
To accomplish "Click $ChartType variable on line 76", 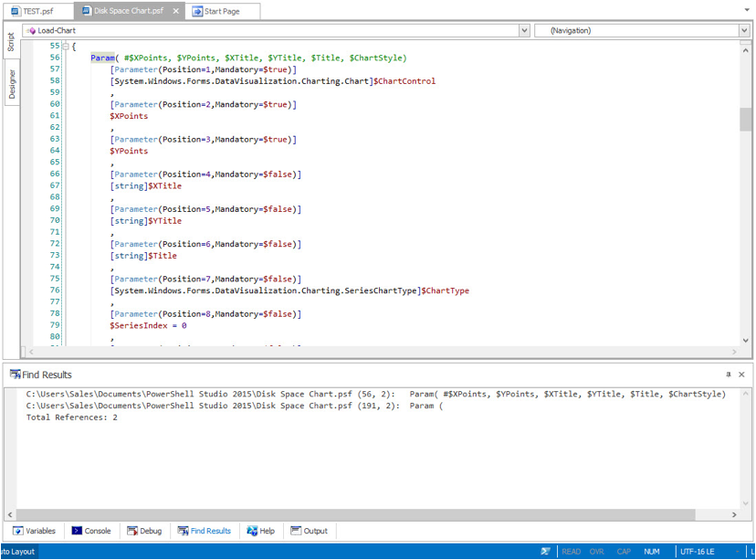I will (446, 291).
